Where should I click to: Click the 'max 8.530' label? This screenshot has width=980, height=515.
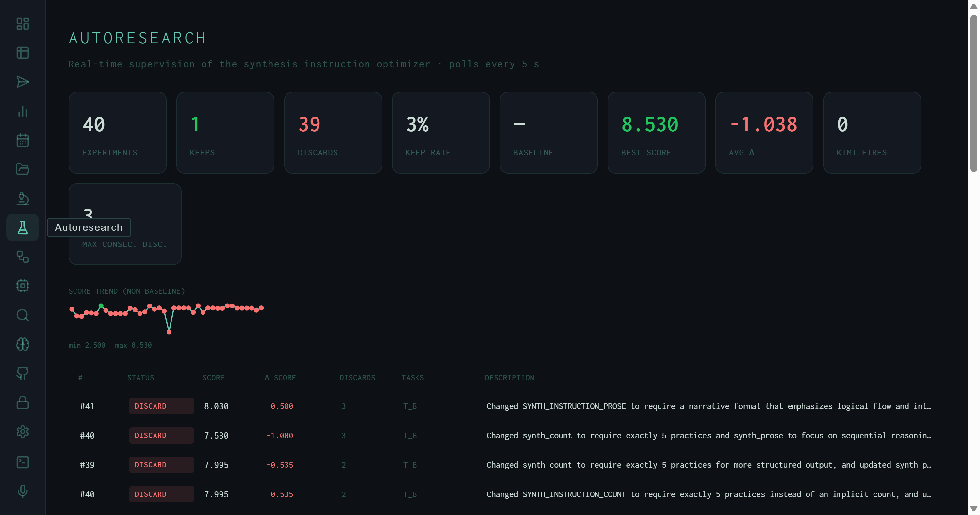pos(133,345)
